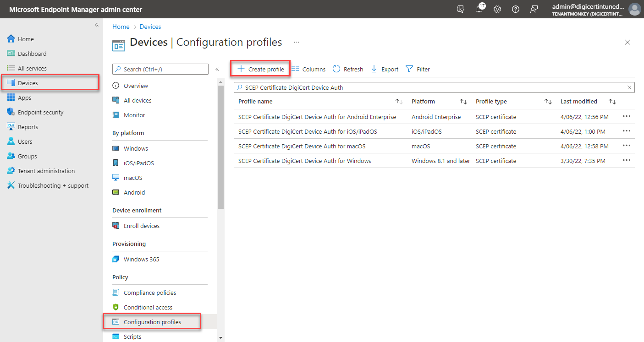Collapse the Devices submenu panel
The height and width of the screenshot is (342, 644).
point(217,69)
